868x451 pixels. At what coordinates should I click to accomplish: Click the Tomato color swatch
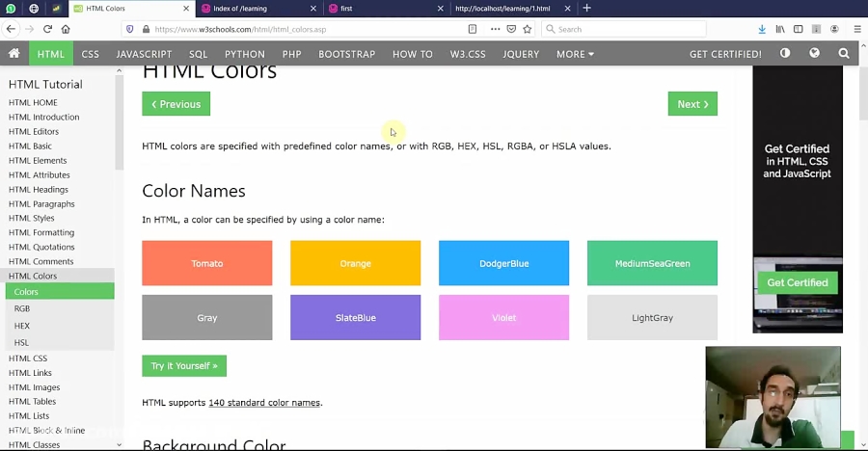[x=207, y=263]
